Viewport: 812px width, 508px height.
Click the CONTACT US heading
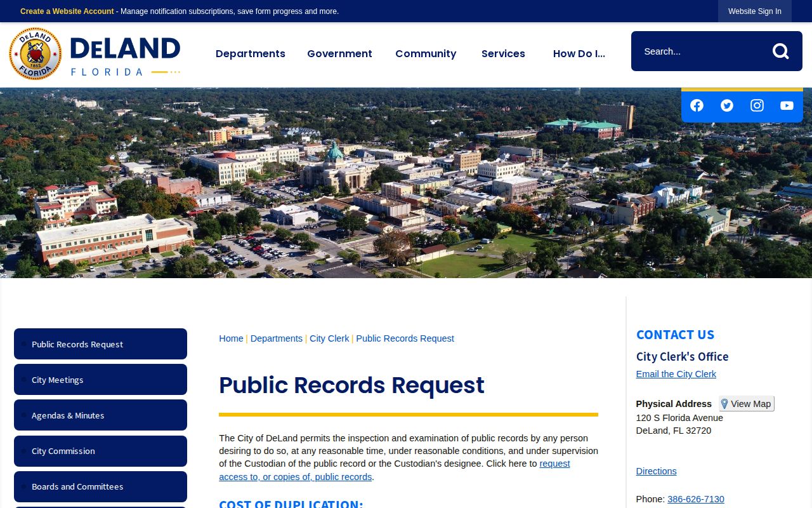(675, 335)
